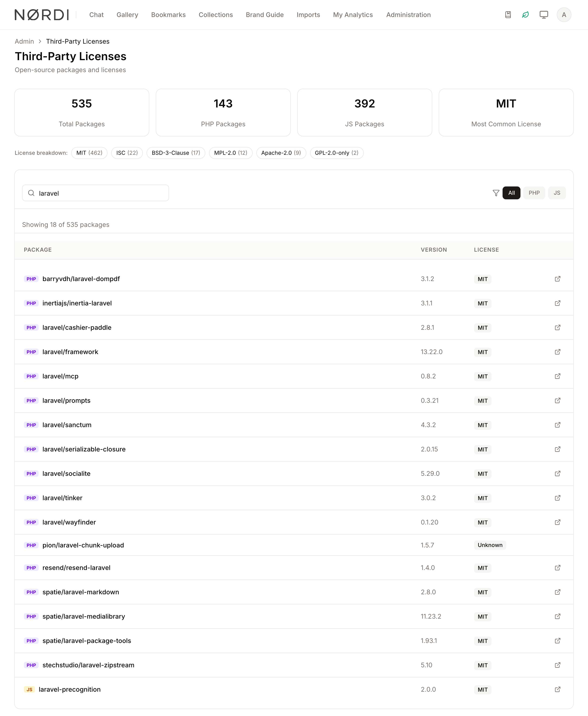Open external link for laravel/tinker
Viewport: 588px width, 716px height.
(557, 498)
